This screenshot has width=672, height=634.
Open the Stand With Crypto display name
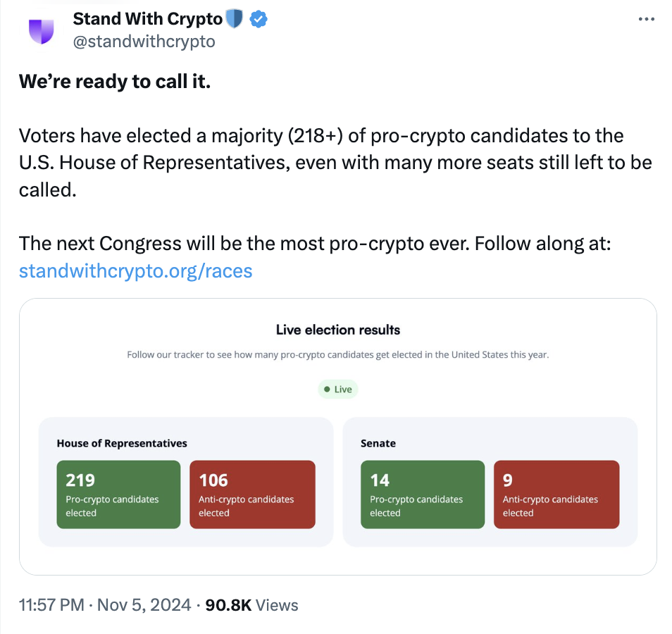[147, 20]
